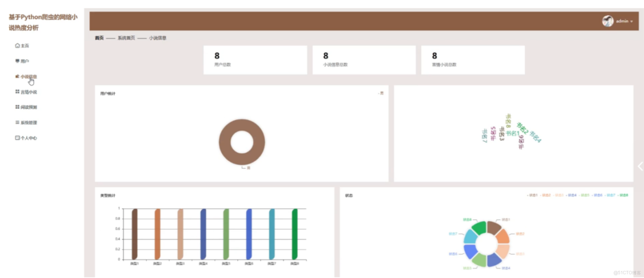Toggle the 状态4 legend entry
The image size is (644, 278).
pyautogui.click(x=571, y=195)
